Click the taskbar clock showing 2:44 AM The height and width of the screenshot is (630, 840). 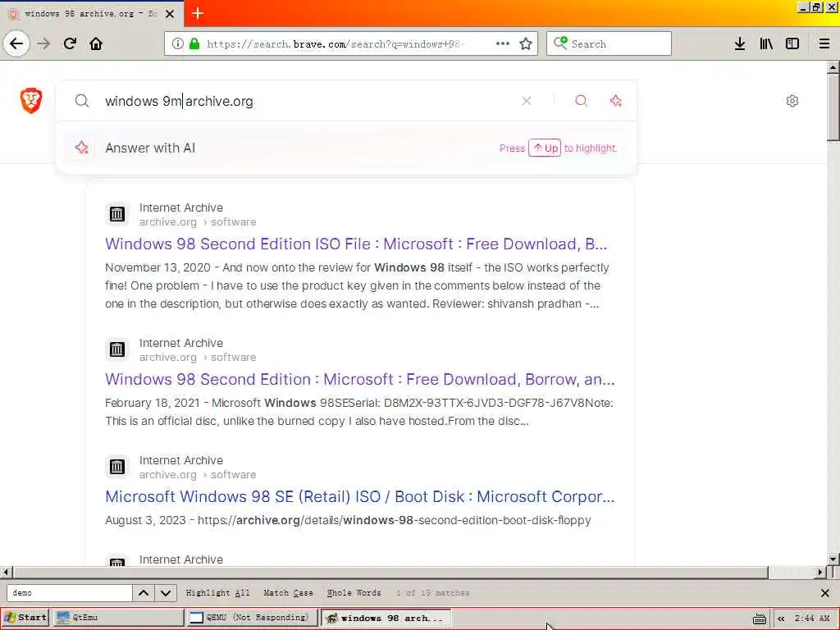click(812, 619)
